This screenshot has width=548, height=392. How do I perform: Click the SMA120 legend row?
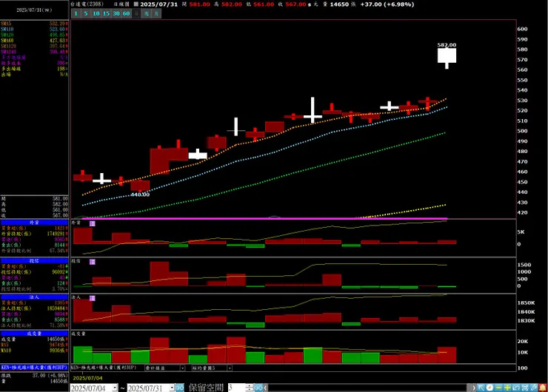tap(34, 46)
